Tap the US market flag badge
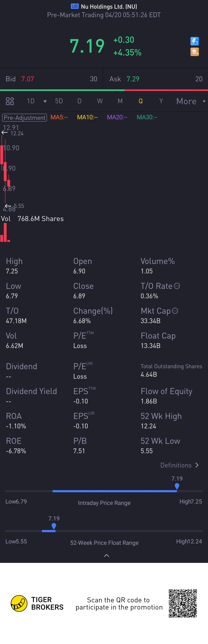This screenshot has width=208, height=644. tap(75, 6)
